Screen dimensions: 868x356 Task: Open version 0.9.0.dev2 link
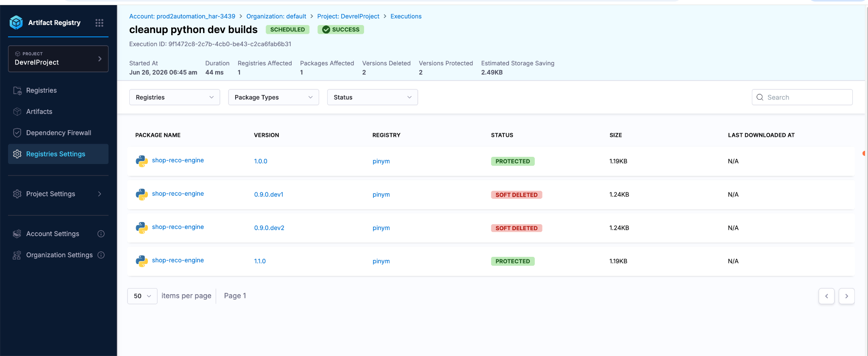pos(269,228)
